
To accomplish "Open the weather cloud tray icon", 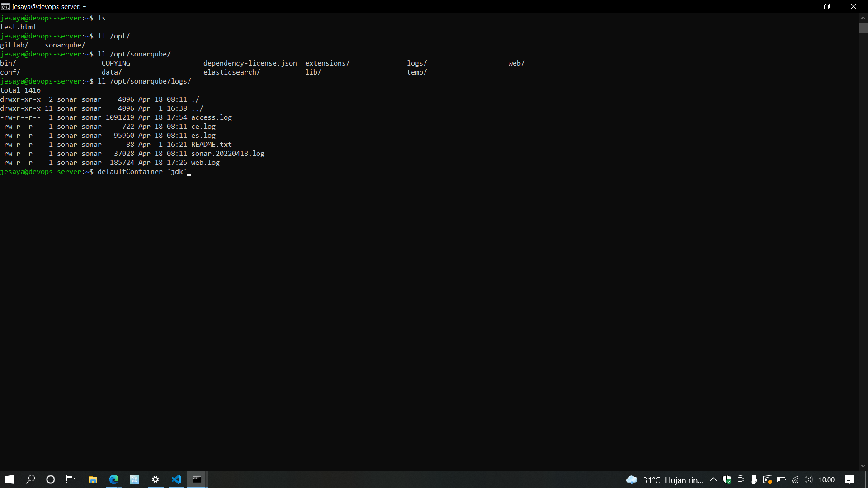I will click(632, 480).
